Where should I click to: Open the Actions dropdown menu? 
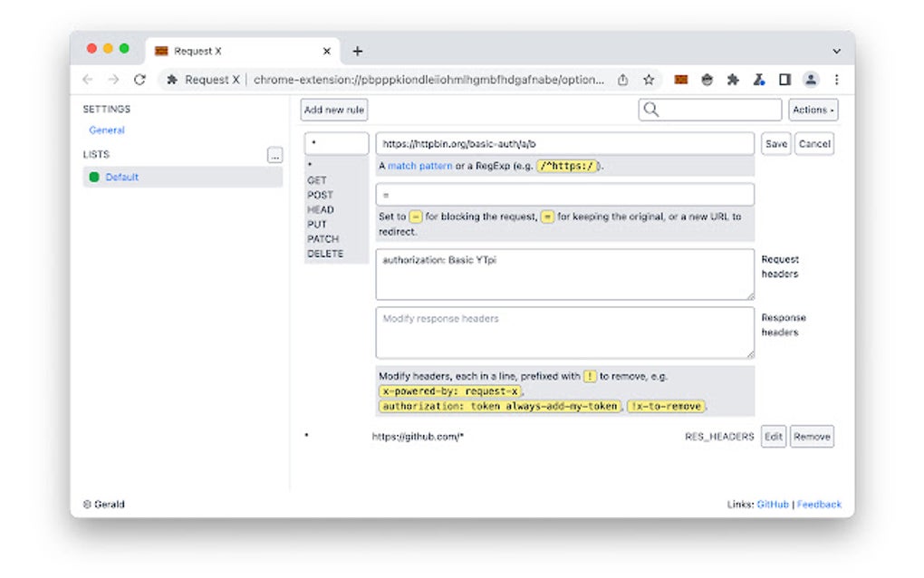(813, 109)
